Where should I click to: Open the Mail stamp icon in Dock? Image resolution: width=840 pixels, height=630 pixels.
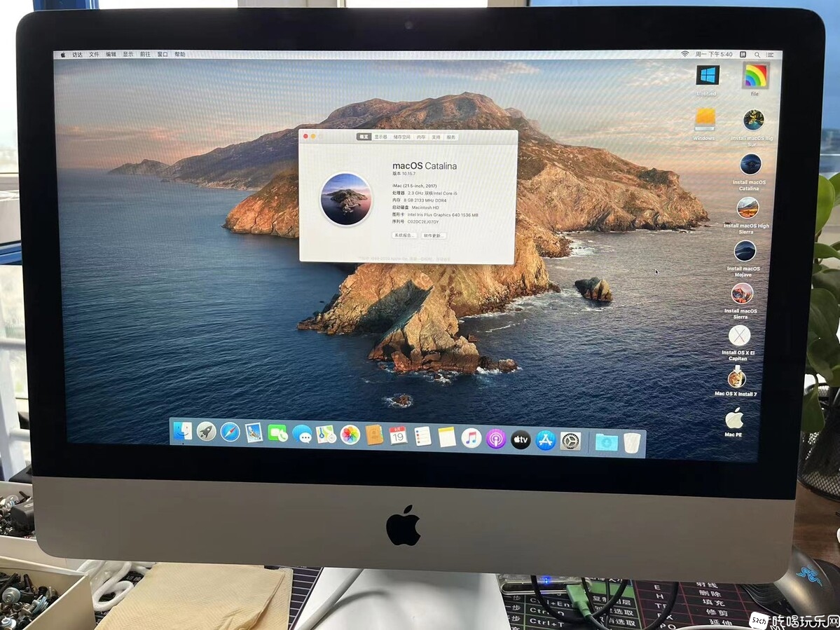tap(254, 432)
